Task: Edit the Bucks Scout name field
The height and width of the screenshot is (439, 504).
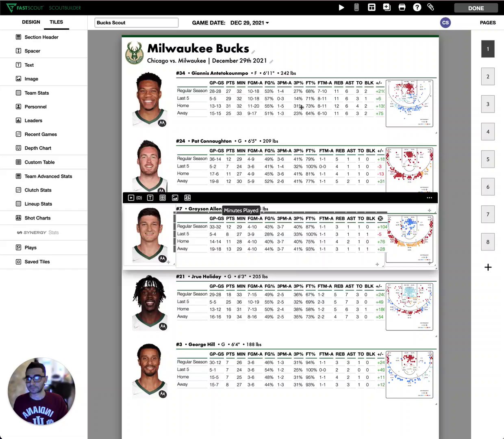Action: tap(137, 23)
